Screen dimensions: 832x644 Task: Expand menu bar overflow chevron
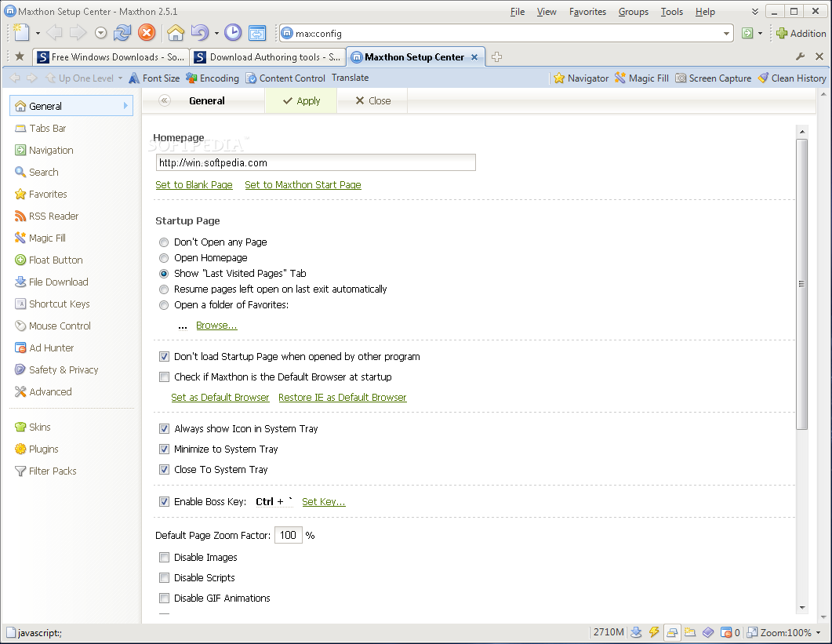click(x=754, y=11)
